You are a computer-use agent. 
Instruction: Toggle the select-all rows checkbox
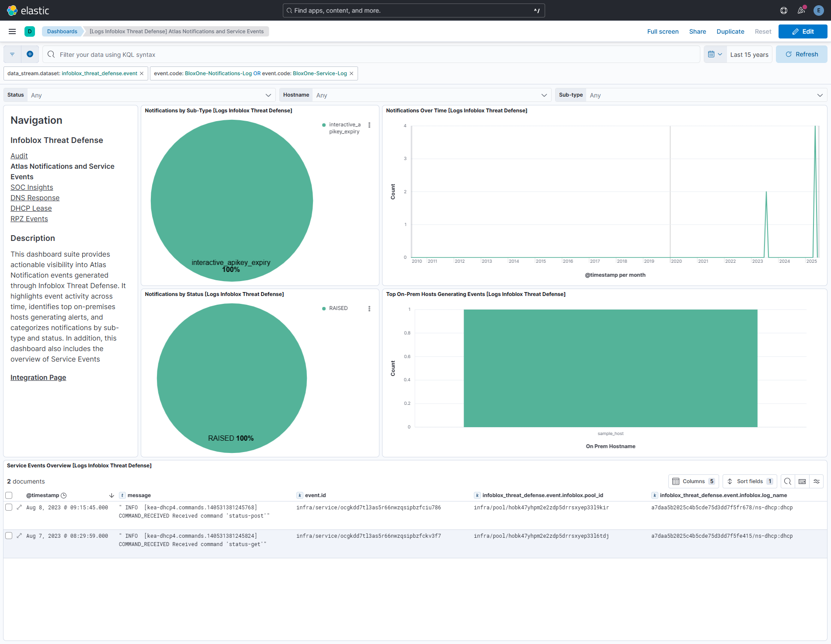[9, 495]
